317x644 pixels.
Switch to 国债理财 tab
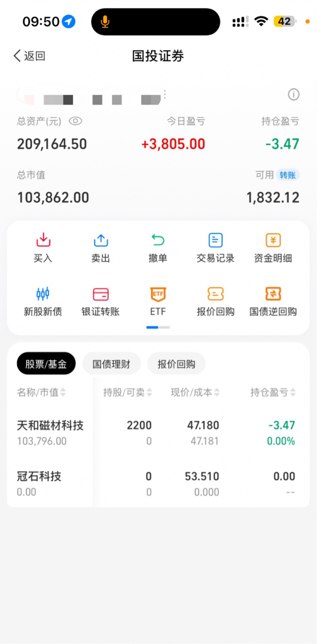111,363
